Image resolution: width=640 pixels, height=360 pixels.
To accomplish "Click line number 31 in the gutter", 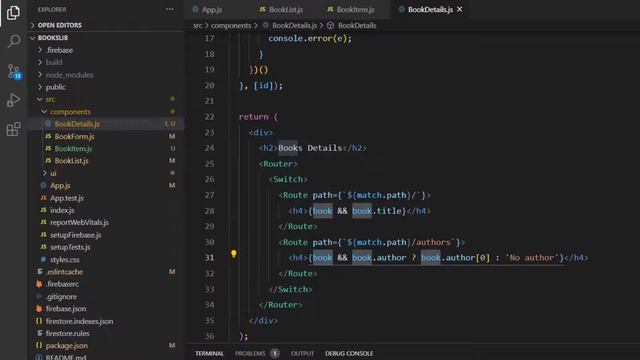I will click(209, 258).
